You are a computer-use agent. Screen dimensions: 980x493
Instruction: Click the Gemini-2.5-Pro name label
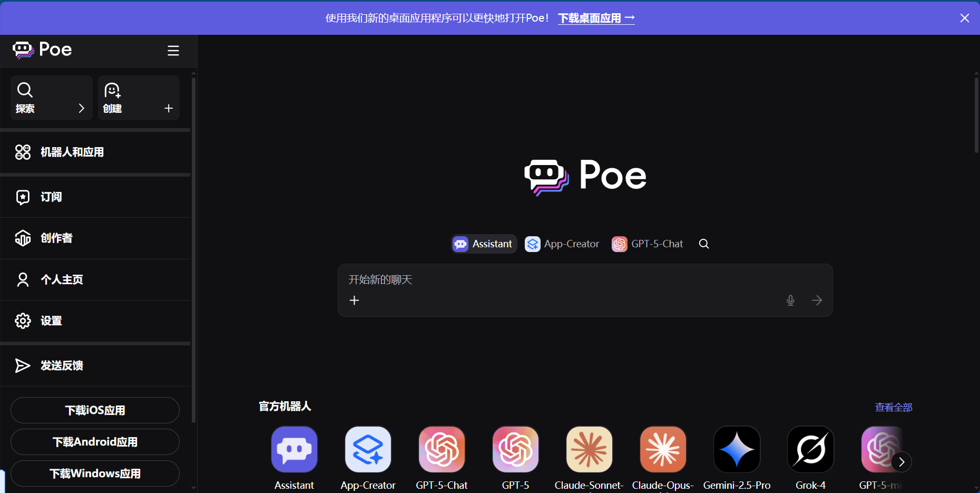737,485
